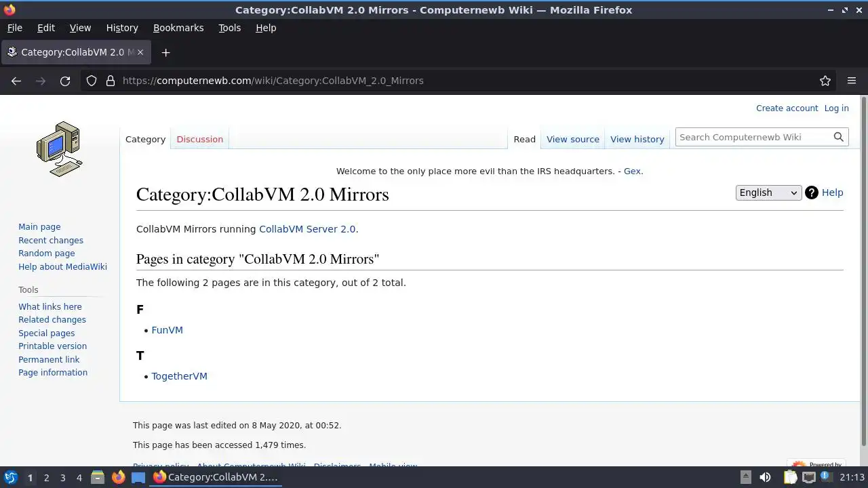868x488 pixels.
Task: Open Special pages link
Action: (47, 333)
